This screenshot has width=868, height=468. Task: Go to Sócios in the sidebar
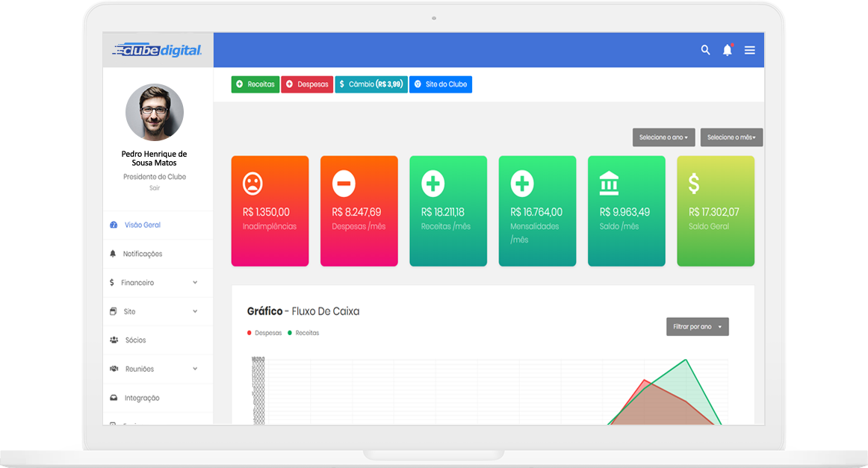pos(135,340)
